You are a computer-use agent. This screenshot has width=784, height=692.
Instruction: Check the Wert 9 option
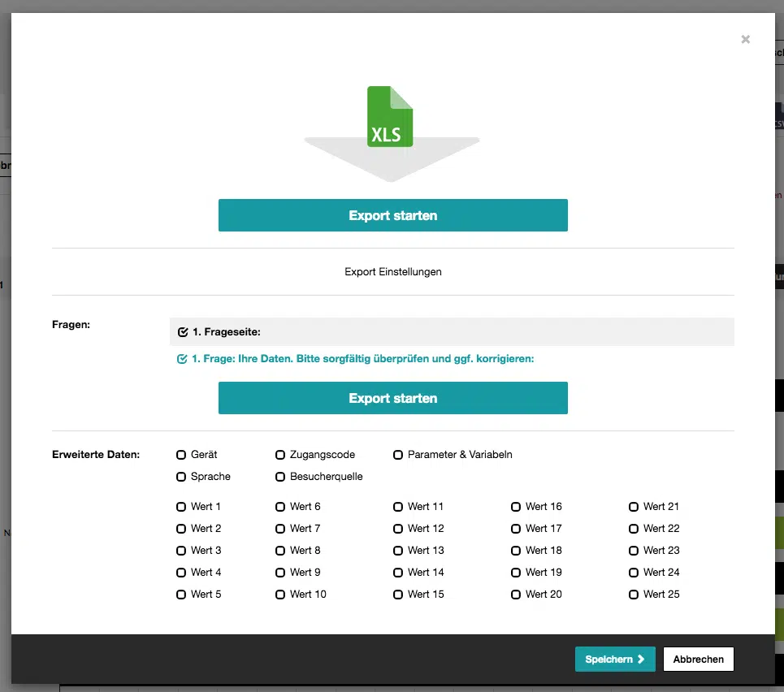280,573
